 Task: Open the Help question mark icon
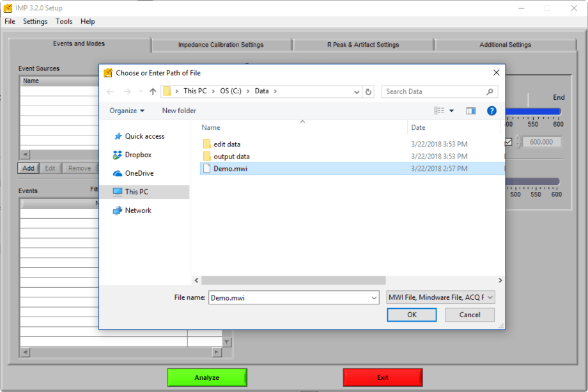pyautogui.click(x=491, y=111)
